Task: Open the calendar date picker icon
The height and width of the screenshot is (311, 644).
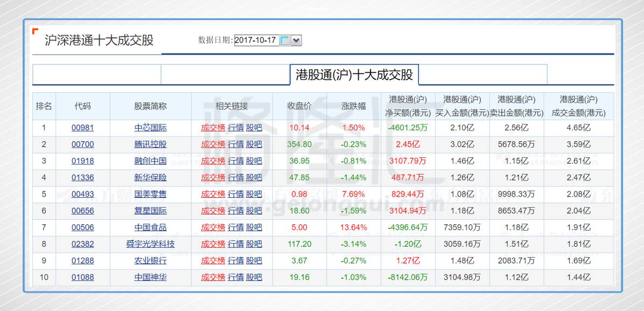Action: 284,40
